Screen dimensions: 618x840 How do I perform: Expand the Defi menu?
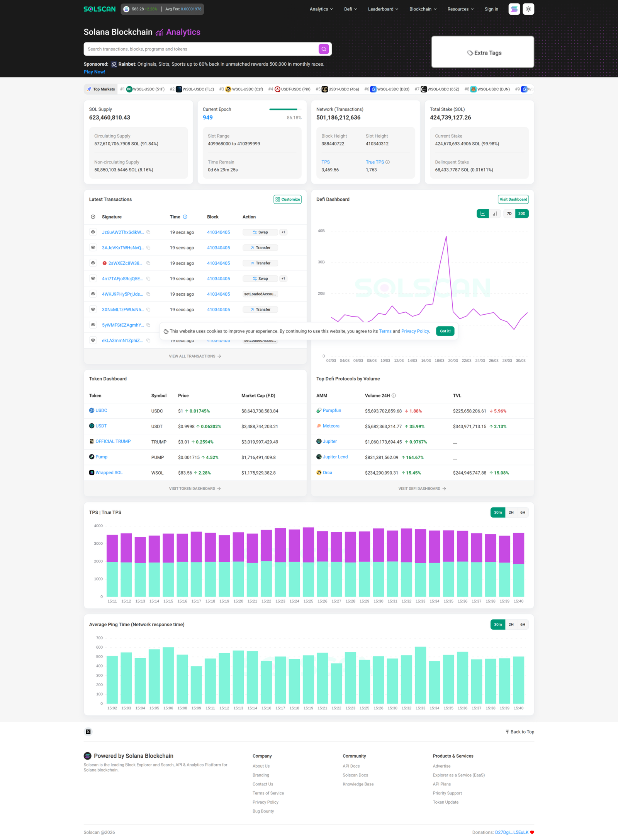(350, 9)
